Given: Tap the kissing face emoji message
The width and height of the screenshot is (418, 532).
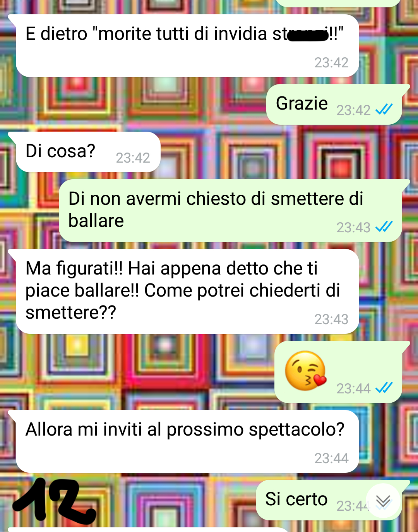Looking at the screenshot, I should pos(306,371).
